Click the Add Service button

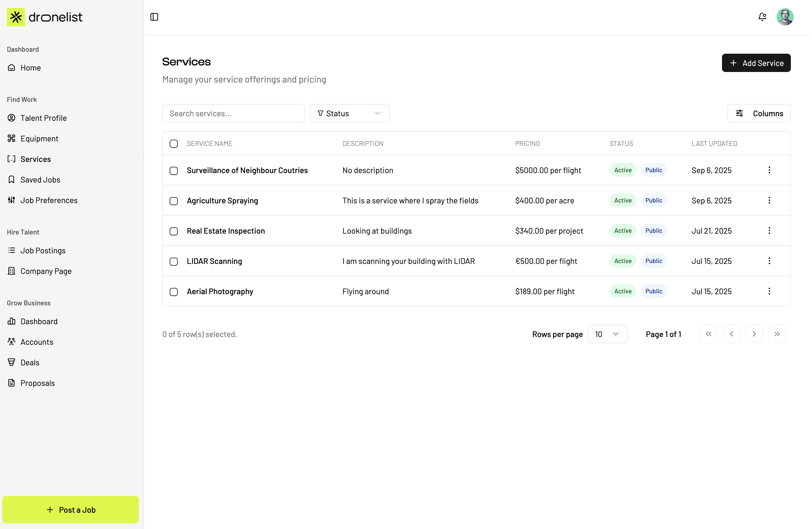pos(756,63)
